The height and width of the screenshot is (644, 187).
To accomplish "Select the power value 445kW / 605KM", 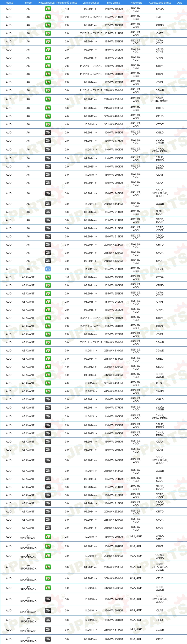I will (114, 391).
